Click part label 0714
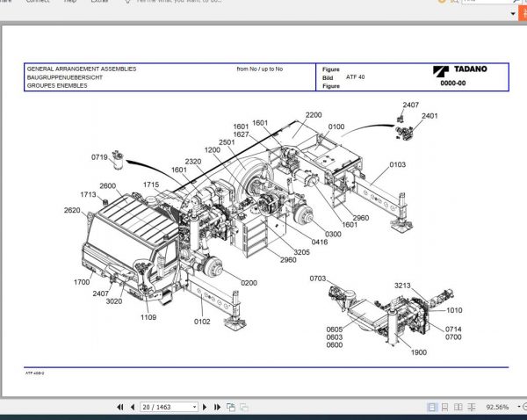Image resolution: width=527 pixels, height=420 pixels. (x=453, y=329)
